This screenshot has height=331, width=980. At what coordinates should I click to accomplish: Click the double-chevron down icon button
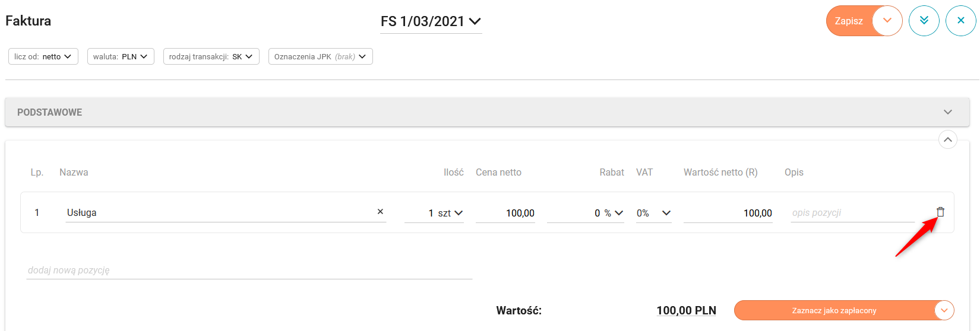(x=924, y=21)
